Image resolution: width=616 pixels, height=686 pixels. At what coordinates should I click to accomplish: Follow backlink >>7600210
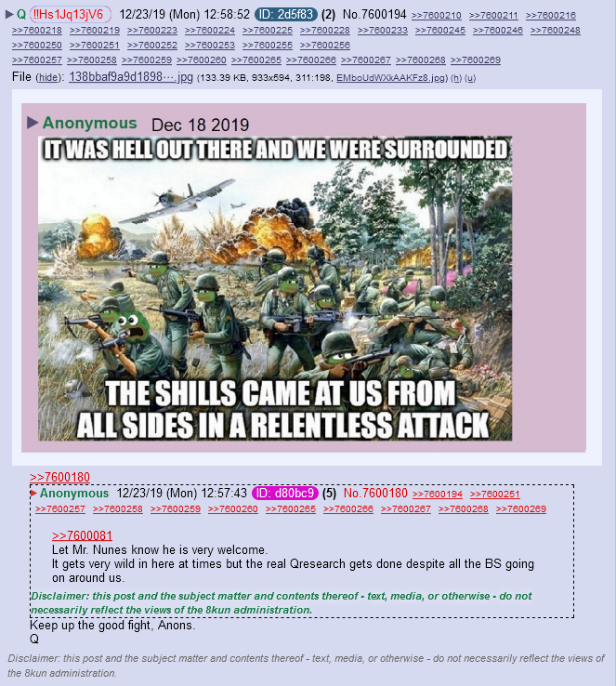[437, 16]
